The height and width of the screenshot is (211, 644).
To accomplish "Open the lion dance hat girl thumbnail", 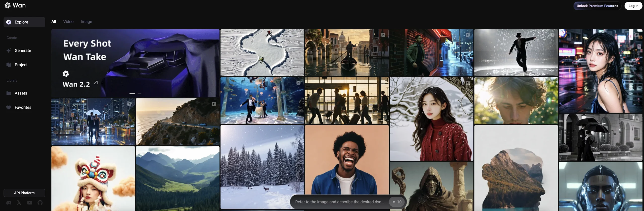I will click(93, 179).
